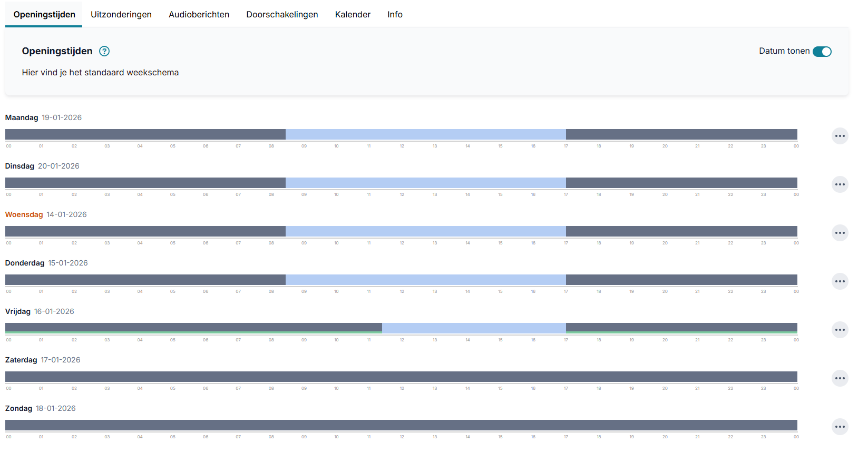This screenshot has height=462, width=868.
Task: Click the Zondag 18-01-2026 label
Action: 41,408
